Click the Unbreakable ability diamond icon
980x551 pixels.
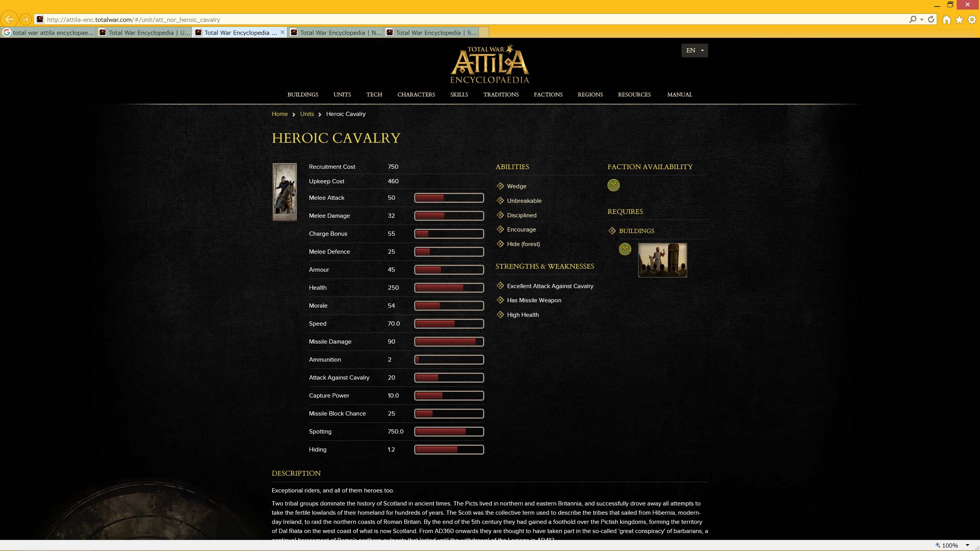pyautogui.click(x=500, y=201)
